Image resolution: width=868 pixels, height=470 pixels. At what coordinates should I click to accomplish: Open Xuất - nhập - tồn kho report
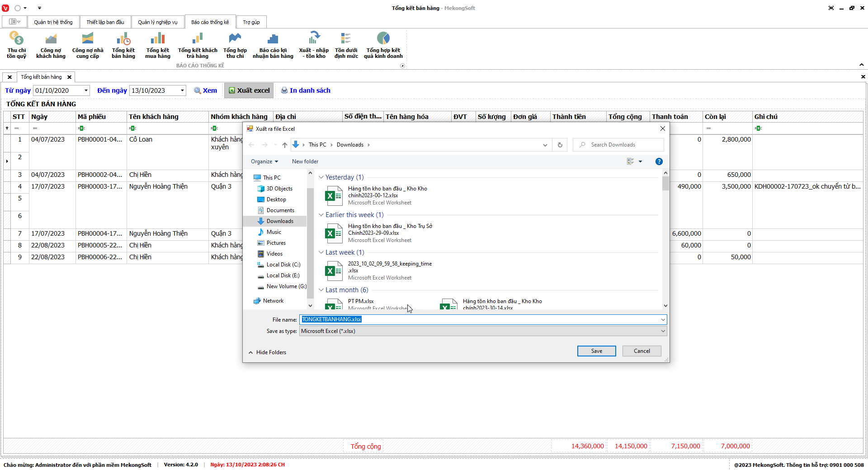314,45
